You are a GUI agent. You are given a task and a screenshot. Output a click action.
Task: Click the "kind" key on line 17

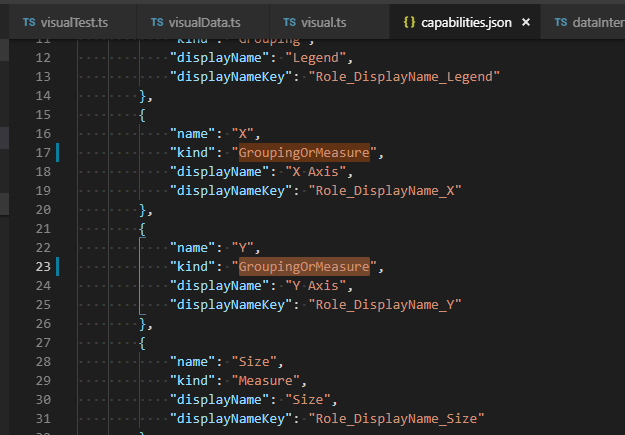click(x=193, y=153)
